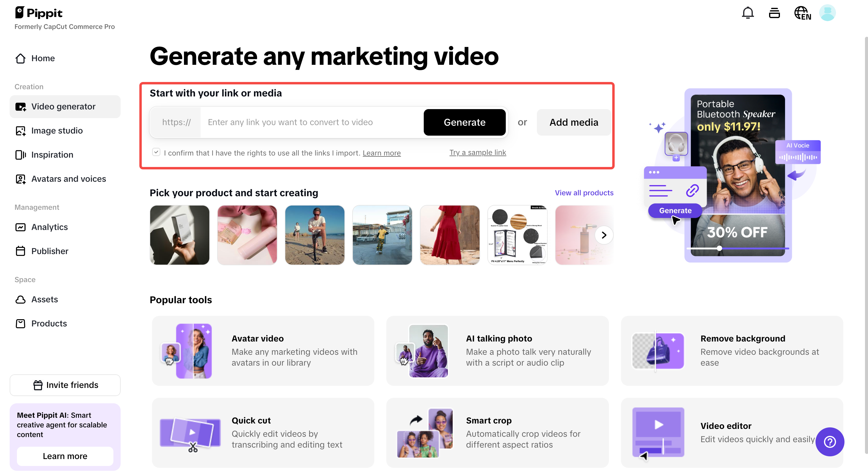Go to the Home menu item
Image resolution: width=868 pixels, height=472 pixels.
click(43, 58)
